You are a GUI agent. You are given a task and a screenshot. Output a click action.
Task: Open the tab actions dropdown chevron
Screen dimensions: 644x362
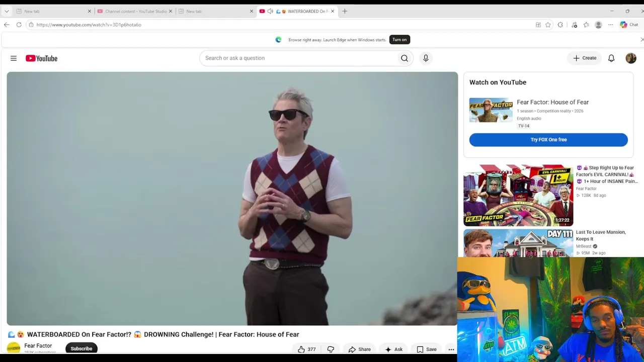[x=7, y=11]
